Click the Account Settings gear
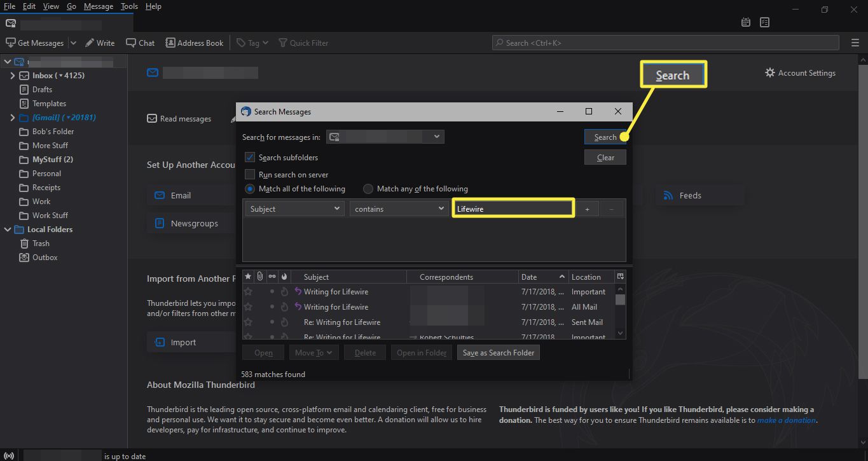This screenshot has width=868, height=461. click(770, 72)
